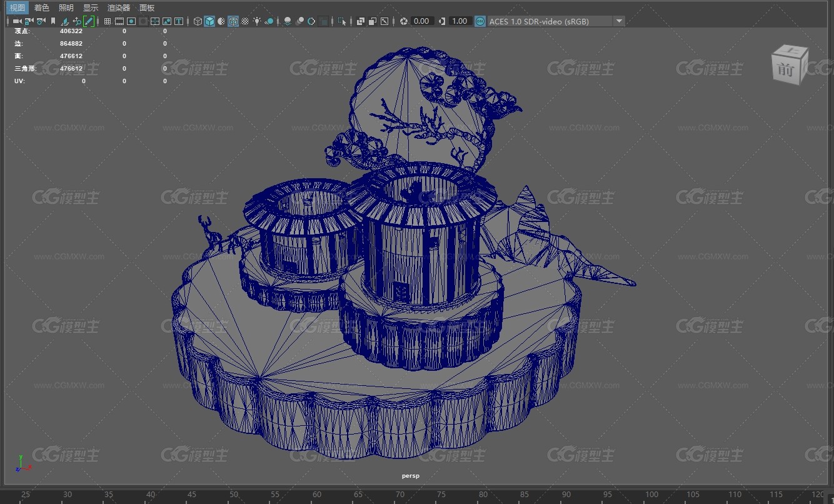
Task: Enable smooth shade all icon
Action: point(209,21)
